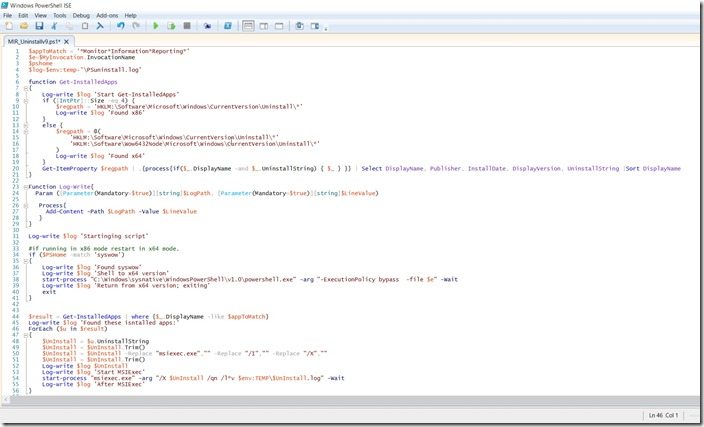Close the MIR_Uninstallv9.ps1 tab
Viewport: 704px width, 427px height.
pos(66,41)
